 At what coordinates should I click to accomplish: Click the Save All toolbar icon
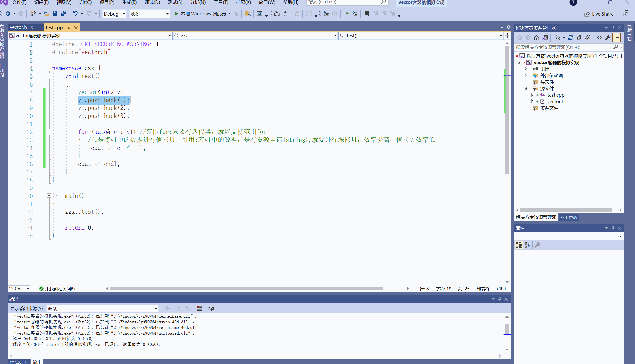coord(64,14)
